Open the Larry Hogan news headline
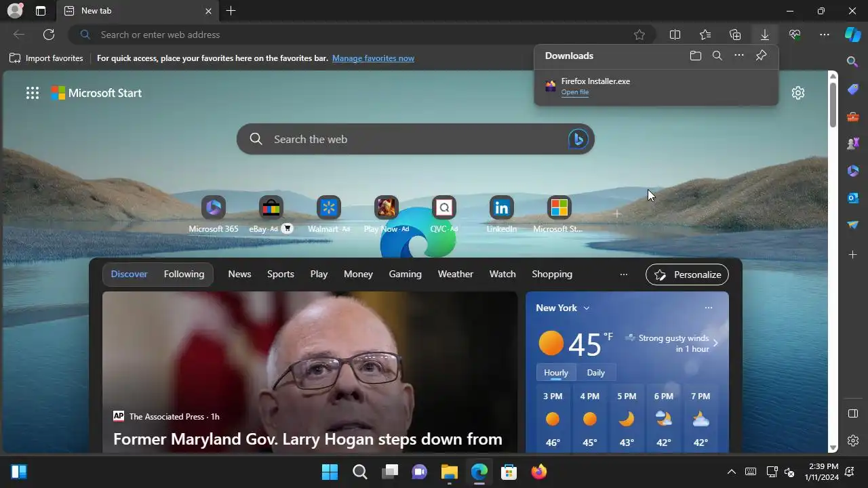 pyautogui.click(x=308, y=439)
